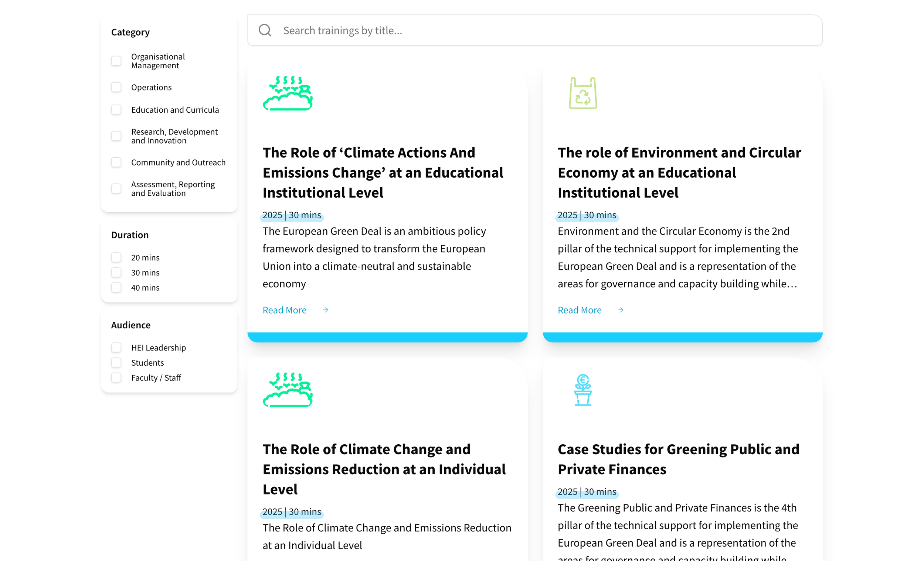924x561 pixels.
Task: Click the search magnifier icon
Action: (265, 30)
